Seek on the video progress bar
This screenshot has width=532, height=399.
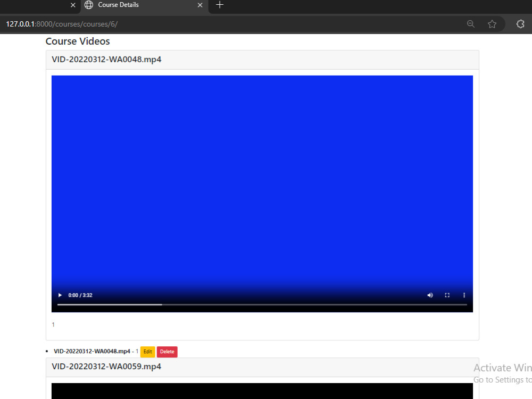click(262, 305)
